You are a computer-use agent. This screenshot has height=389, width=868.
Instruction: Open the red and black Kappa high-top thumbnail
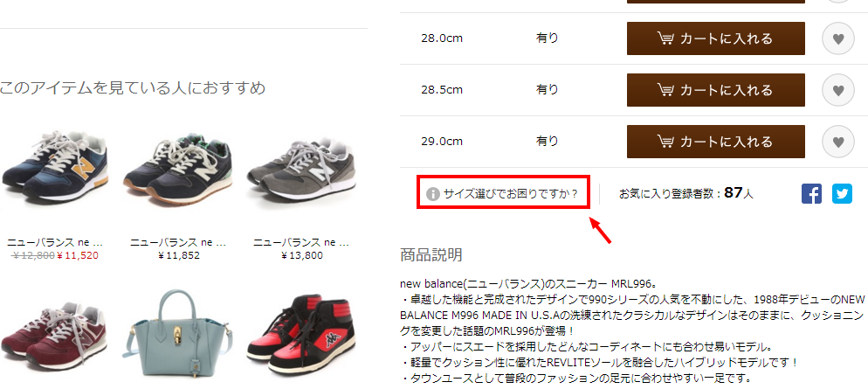pos(301,334)
